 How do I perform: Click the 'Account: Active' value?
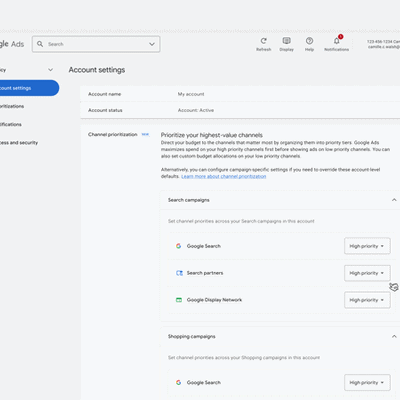(196, 110)
